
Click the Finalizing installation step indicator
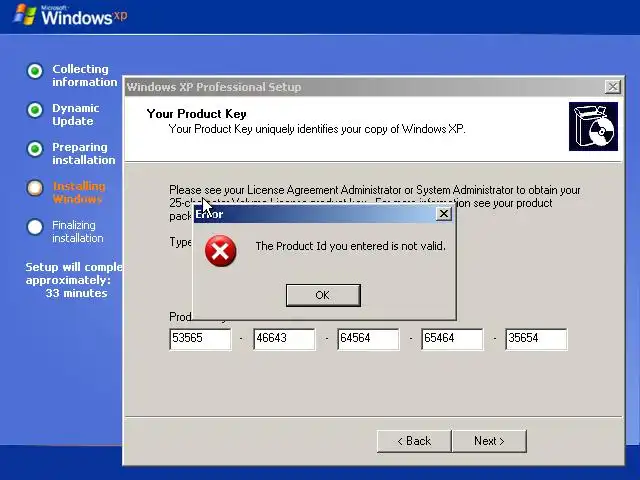pyautogui.click(x=35, y=227)
